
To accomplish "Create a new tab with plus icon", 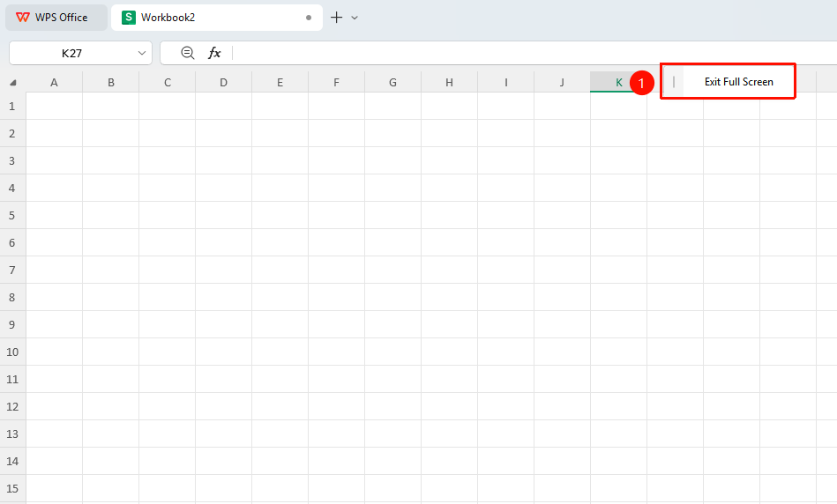I will pos(336,18).
